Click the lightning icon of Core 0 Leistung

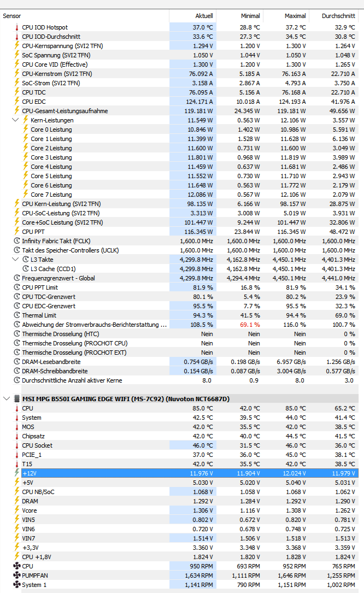tap(25, 130)
